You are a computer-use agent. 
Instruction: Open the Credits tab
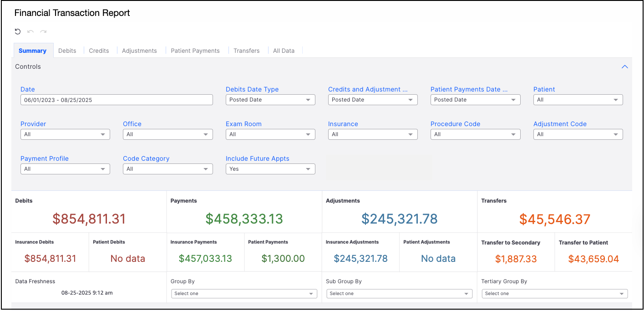[x=99, y=51]
